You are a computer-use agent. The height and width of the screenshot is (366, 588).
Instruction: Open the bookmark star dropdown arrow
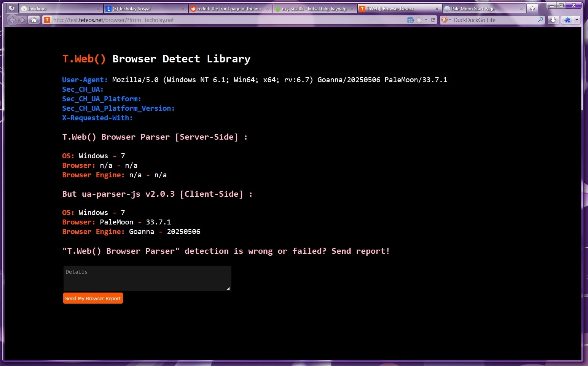click(426, 20)
